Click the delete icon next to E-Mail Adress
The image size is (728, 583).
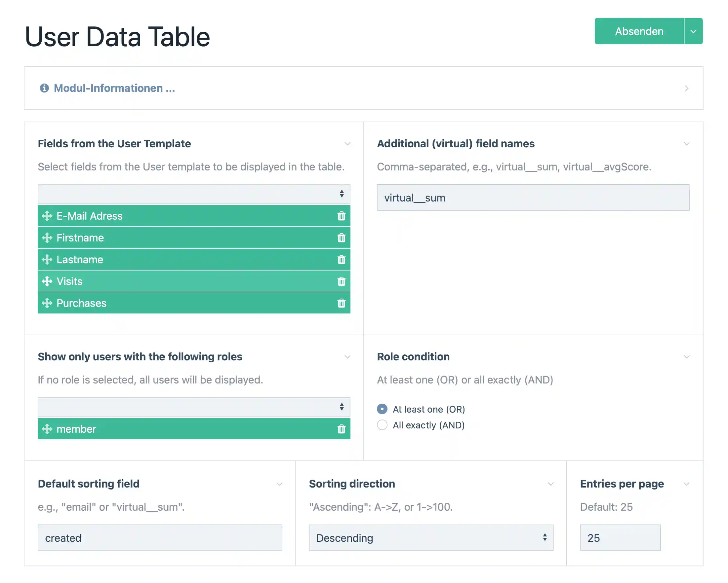coord(342,216)
